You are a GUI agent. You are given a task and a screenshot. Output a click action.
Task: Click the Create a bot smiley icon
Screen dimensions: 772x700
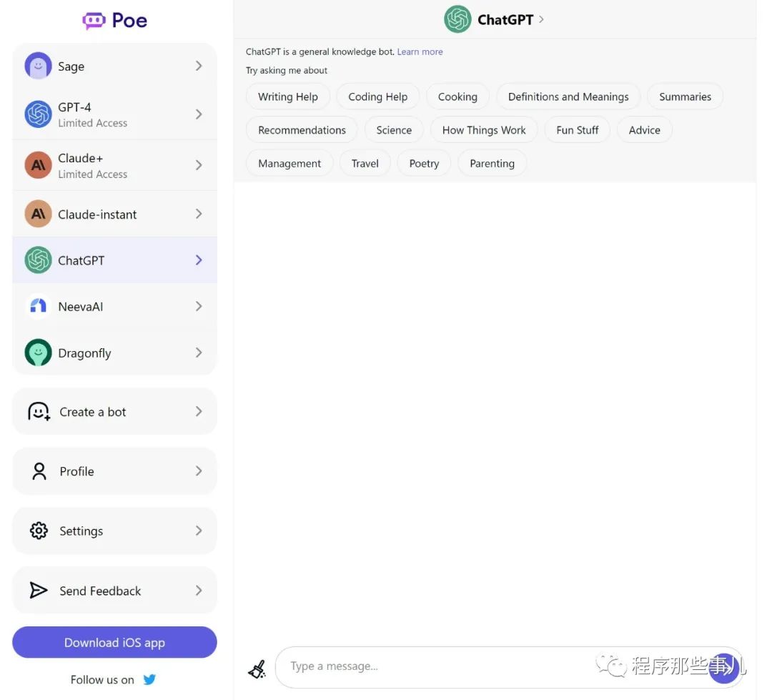click(39, 411)
